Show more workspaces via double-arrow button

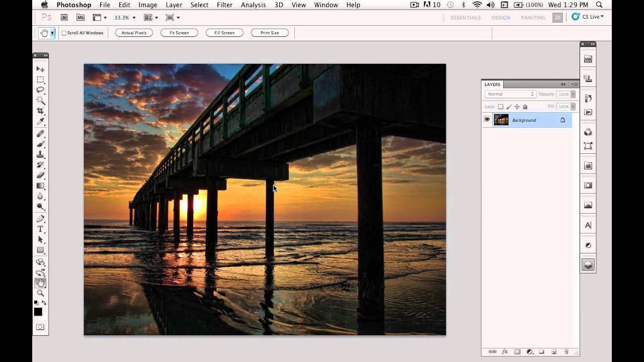(x=557, y=18)
